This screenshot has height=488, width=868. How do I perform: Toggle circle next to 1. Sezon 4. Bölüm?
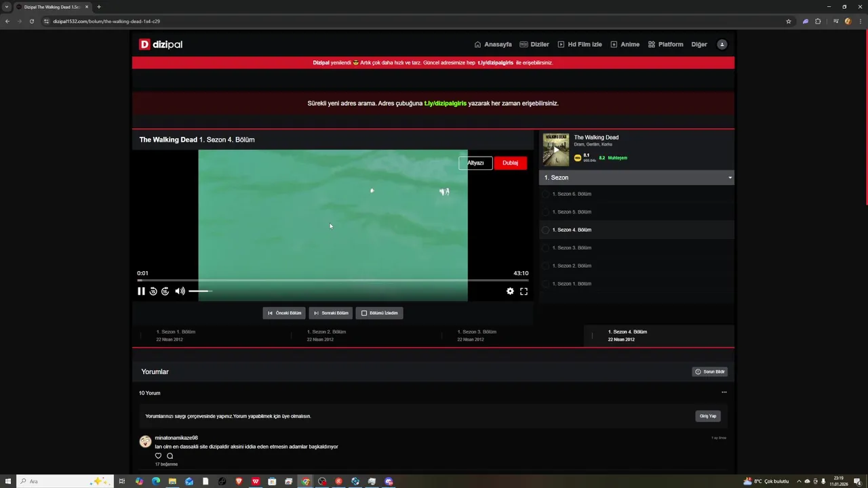545,230
